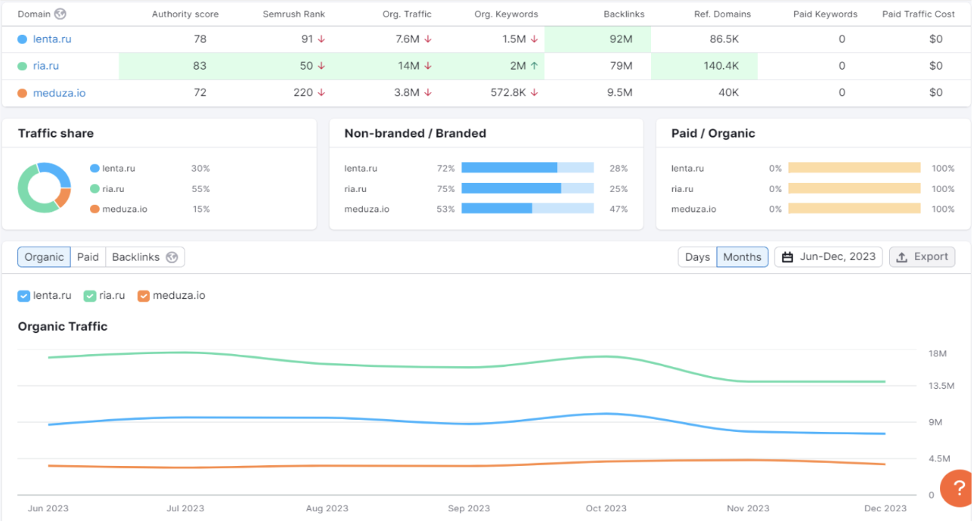Click the calendar icon in date range picker
The width and height of the screenshot is (980, 531).
tap(787, 257)
